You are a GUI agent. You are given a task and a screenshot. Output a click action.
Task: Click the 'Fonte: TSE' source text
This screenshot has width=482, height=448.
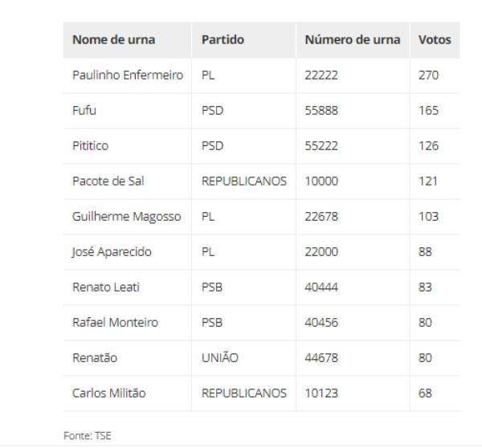(x=88, y=436)
